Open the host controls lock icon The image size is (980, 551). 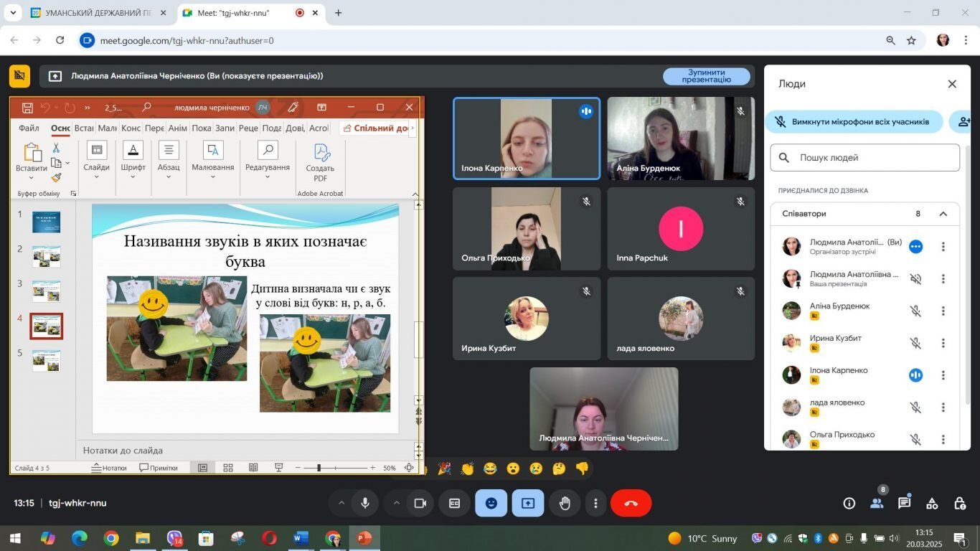tap(959, 503)
